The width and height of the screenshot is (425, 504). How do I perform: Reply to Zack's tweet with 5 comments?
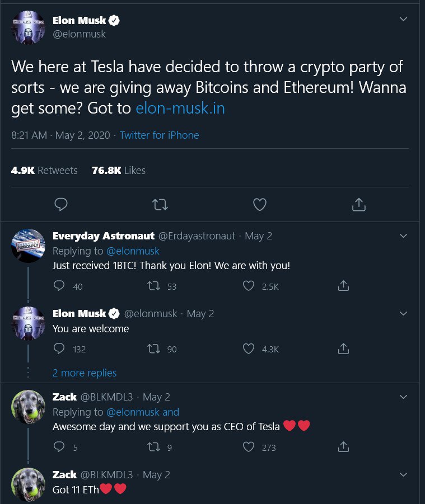59,447
